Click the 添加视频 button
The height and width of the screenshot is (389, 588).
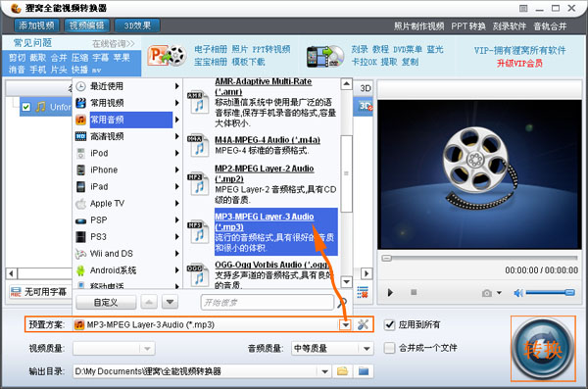(36, 25)
